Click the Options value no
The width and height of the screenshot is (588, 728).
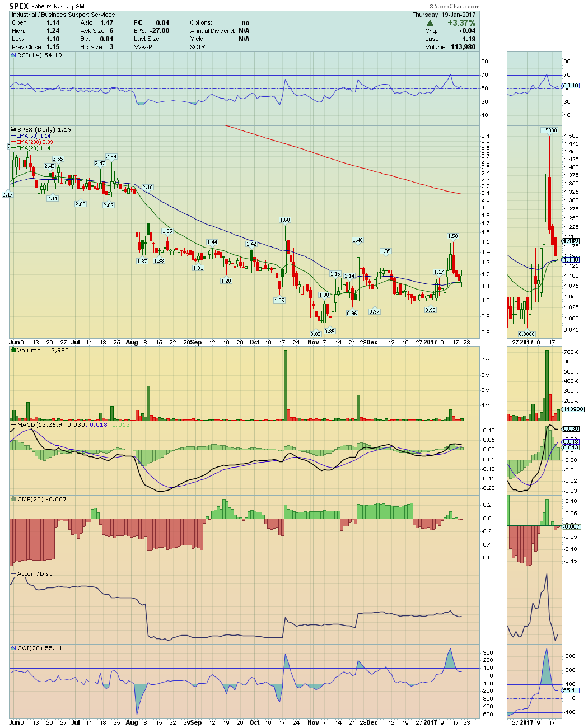click(x=245, y=23)
